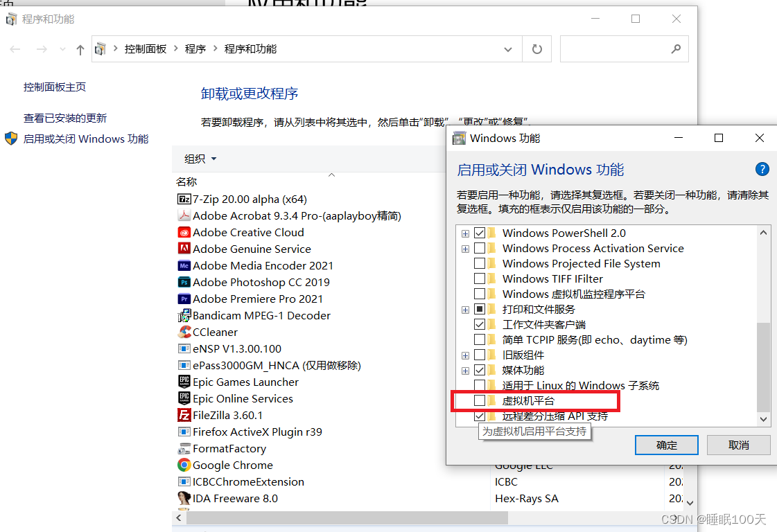777x532 pixels.
Task: Open recent locations dropdown arrow
Action: click(x=62, y=49)
